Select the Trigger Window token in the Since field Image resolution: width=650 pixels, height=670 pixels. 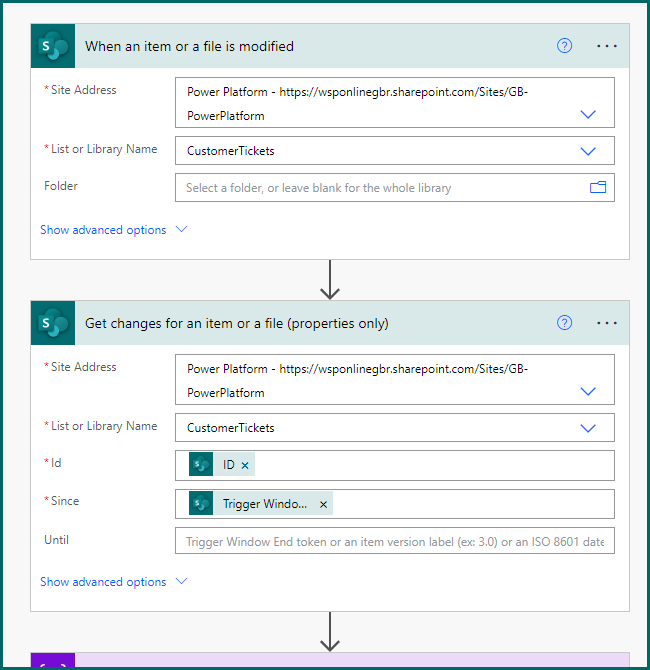(x=261, y=503)
